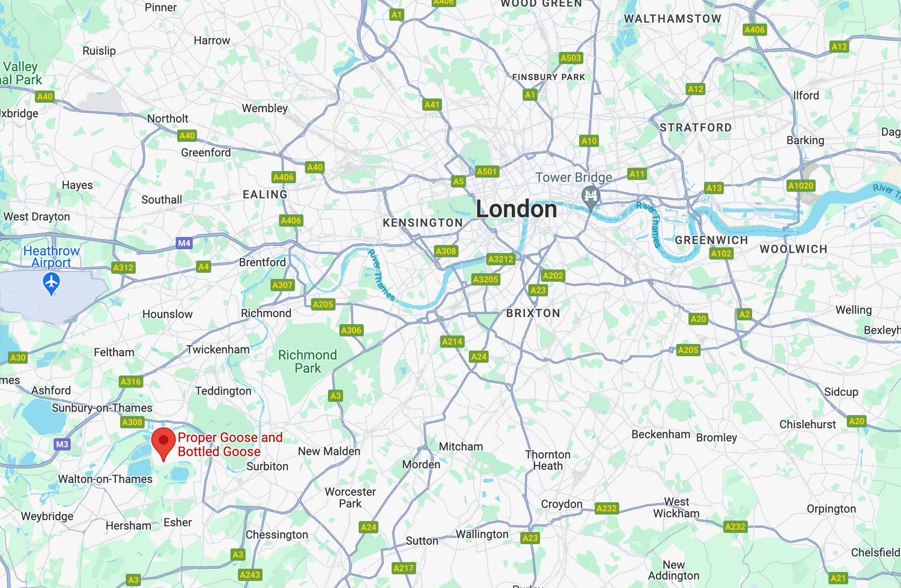Click the A503 road badge
The height and width of the screenshot is (588, 901).
571,58
